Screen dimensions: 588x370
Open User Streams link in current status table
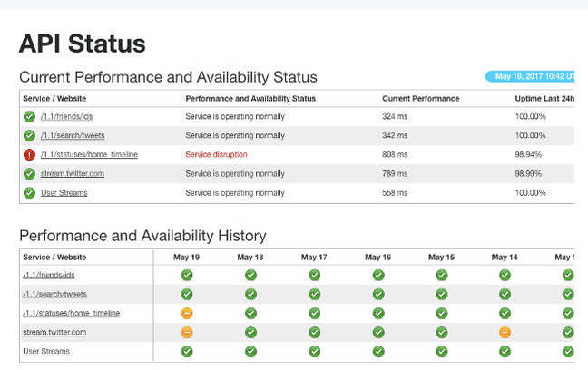coord(64,192)
